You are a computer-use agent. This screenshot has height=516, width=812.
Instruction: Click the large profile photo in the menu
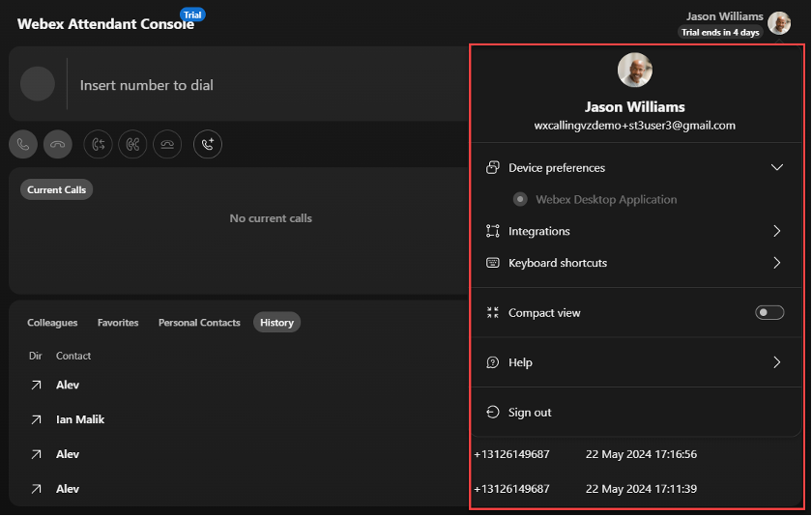click(x=635, y=70)
